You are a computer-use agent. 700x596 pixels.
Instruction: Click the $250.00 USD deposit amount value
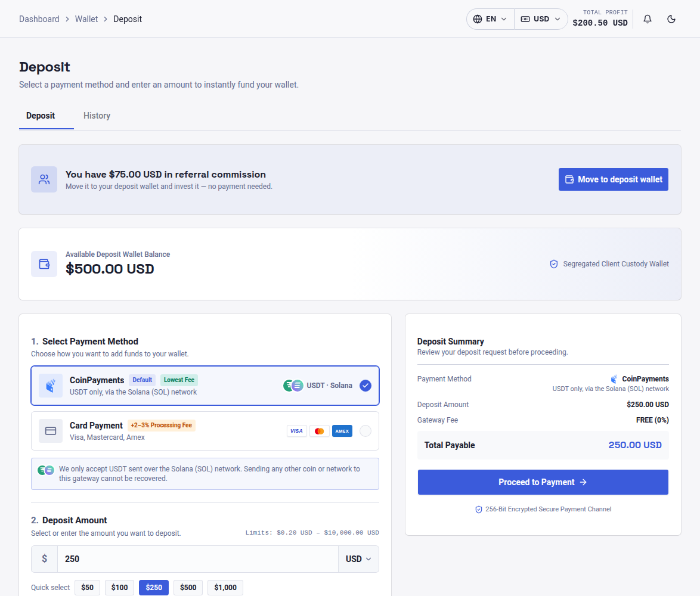pos(648,405)
